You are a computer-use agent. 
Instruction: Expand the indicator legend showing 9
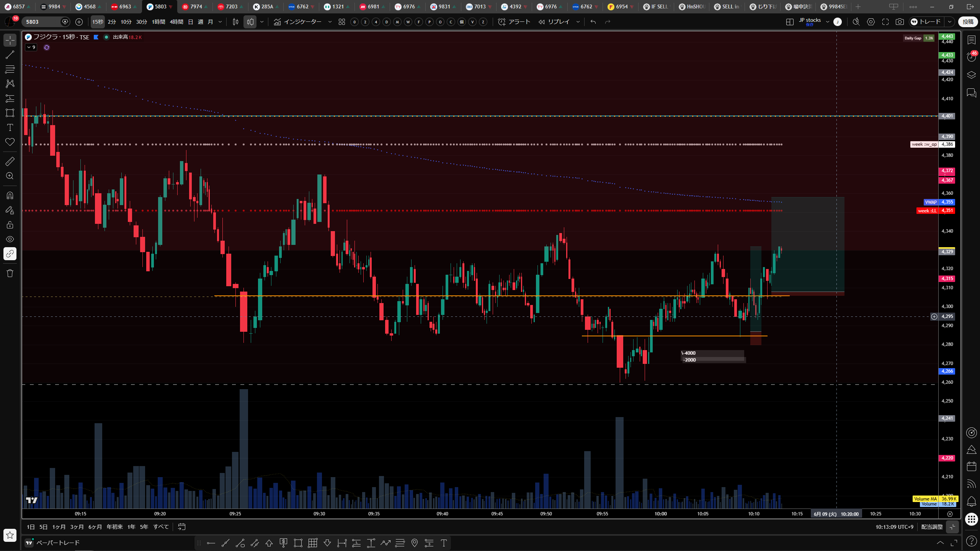click(x=31, y=47)
